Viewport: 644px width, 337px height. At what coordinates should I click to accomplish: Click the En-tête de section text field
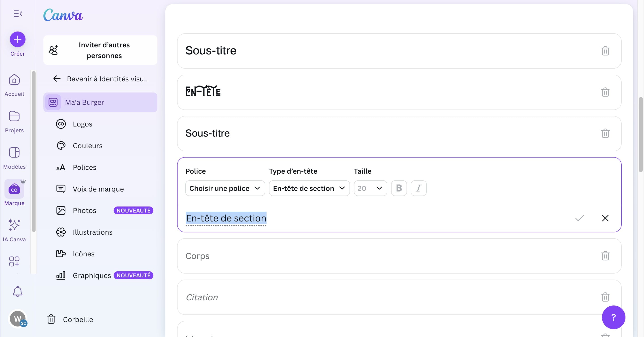click(226, 218)
